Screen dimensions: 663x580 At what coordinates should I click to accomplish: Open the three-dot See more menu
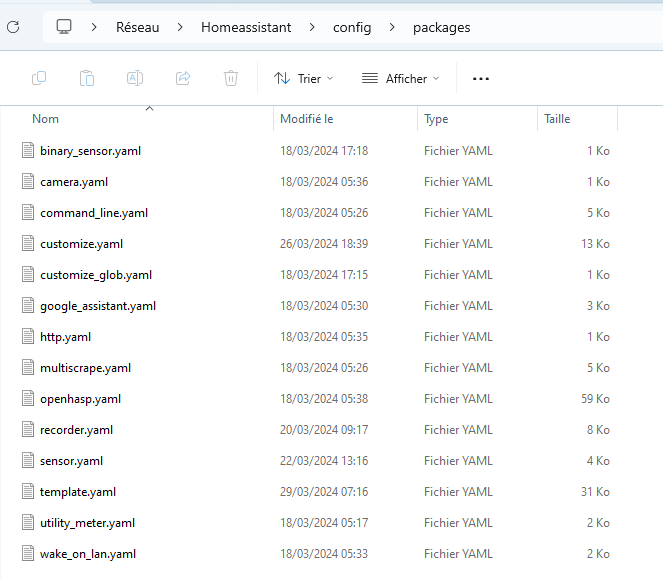480,78
